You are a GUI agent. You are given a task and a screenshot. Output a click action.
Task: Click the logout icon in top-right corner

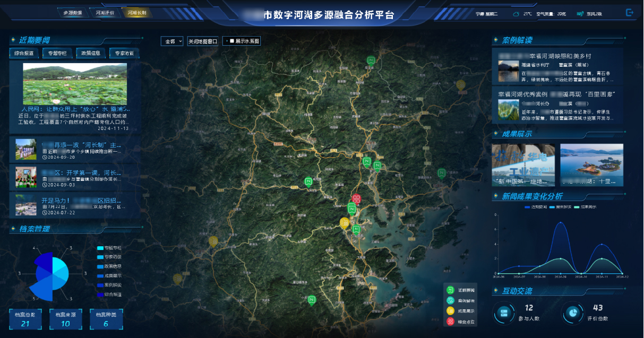coord(630,13)
